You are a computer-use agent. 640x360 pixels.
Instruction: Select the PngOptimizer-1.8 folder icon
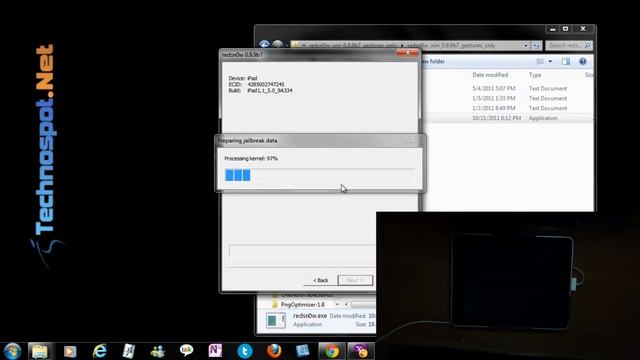point(275,304)
